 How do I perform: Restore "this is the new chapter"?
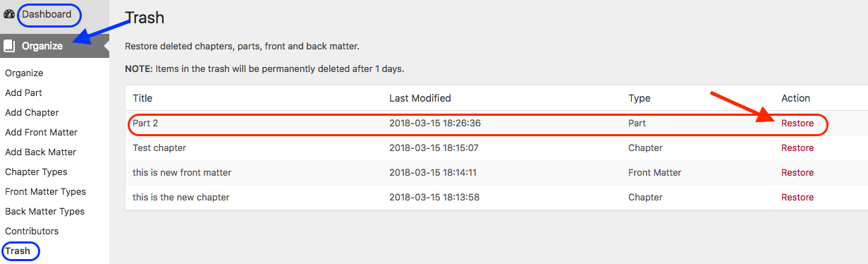(x=797, y=198)
